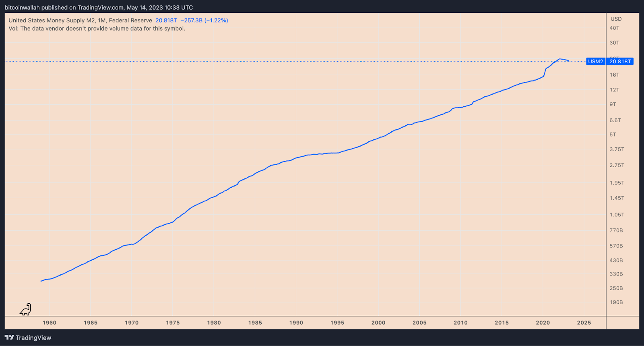The height and width of the screenshot is (346, 644).
Task: Click the USD currency label
Action: pyautogui.click(x=616, y=19)
